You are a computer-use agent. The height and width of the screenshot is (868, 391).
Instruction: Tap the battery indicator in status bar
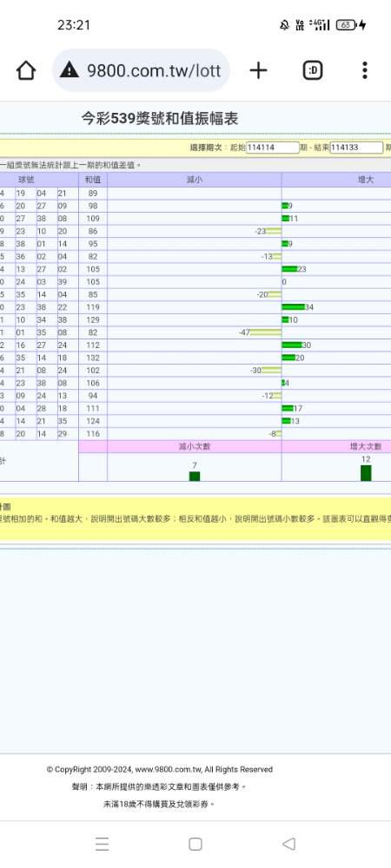pyautogui.click(x=346, y=25)
